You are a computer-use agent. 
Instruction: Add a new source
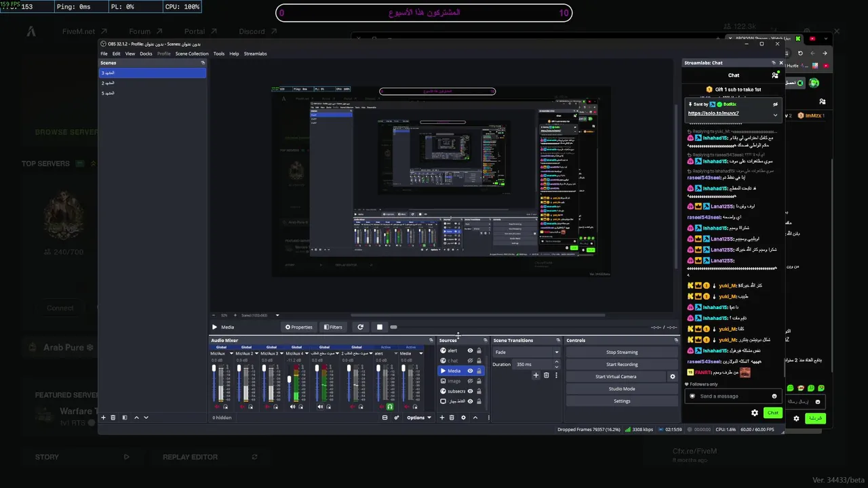(x=442, y=418)
